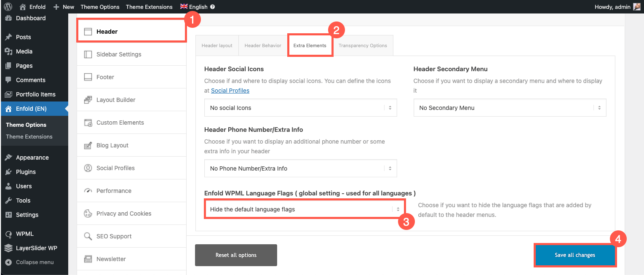The width and height of the screenshot is (644, 275).
Task: Open admin avatar thumbnail
Action: [637, 7]
